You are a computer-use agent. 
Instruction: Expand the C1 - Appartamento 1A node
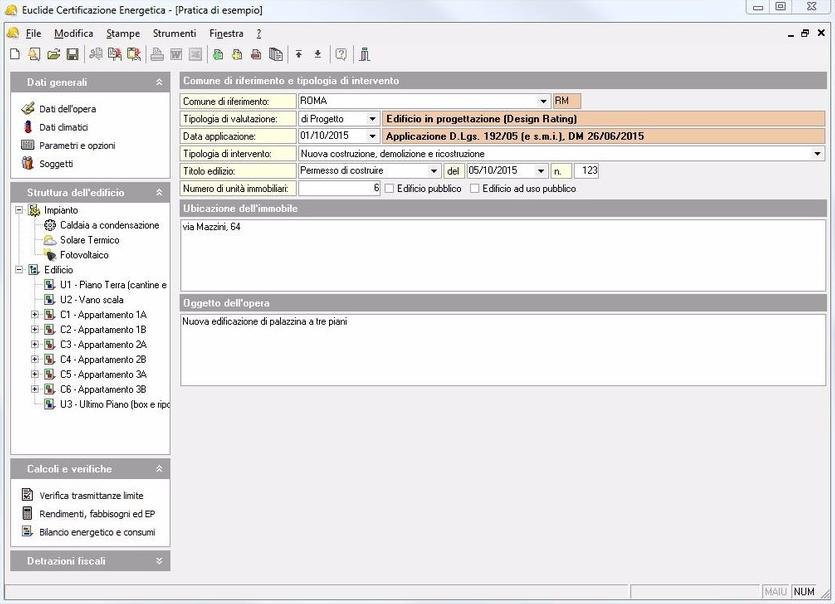35,315
